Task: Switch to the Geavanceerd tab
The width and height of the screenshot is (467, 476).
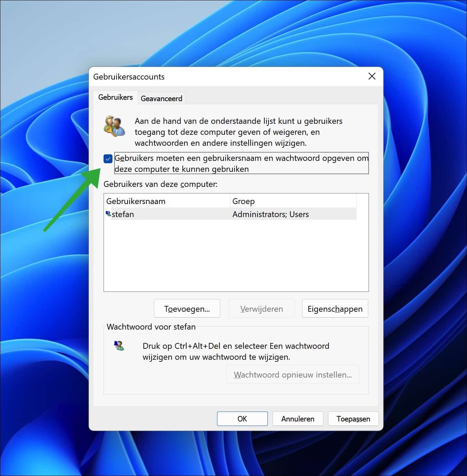Action: point(161,98)
